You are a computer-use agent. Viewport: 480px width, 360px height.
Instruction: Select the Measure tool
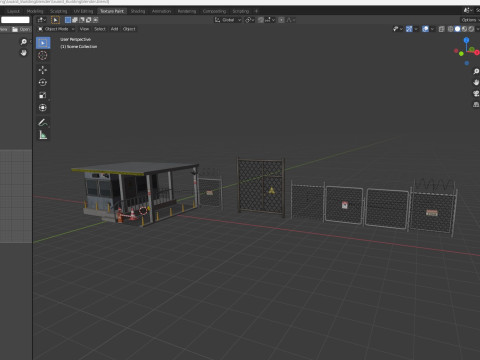coord(43,135)
